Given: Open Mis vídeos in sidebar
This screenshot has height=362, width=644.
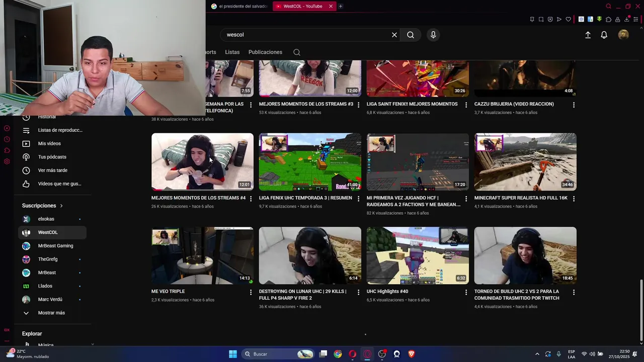Looking at the screenshot, I should click(x=52, y=143).
